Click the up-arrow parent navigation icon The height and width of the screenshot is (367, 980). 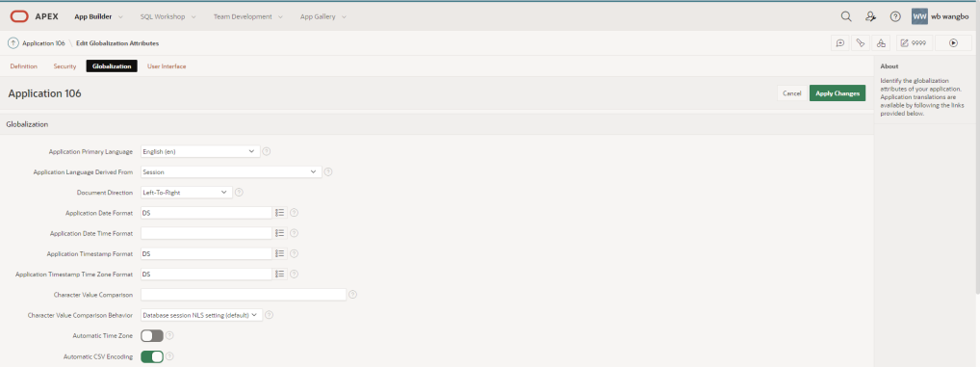13,43
